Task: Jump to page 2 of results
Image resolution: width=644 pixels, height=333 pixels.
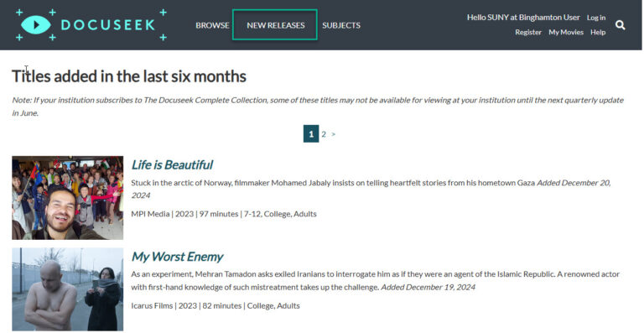Action: [324, 134]
